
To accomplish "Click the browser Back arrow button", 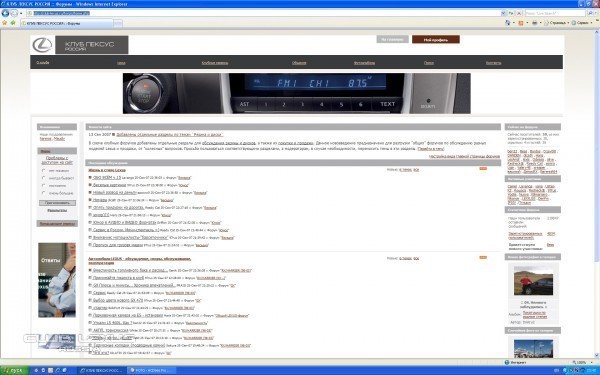I will [5, 13].
